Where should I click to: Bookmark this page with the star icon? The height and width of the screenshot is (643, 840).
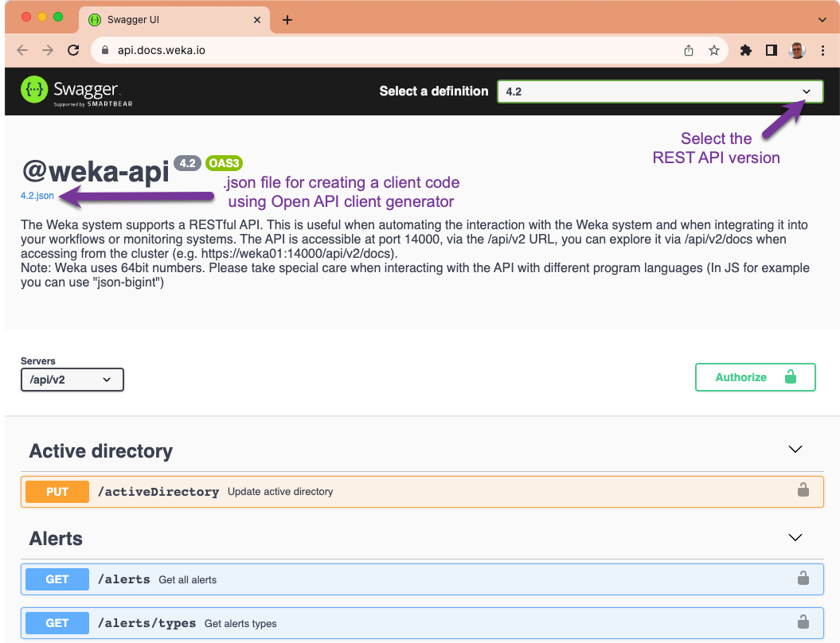pos(714,50)
